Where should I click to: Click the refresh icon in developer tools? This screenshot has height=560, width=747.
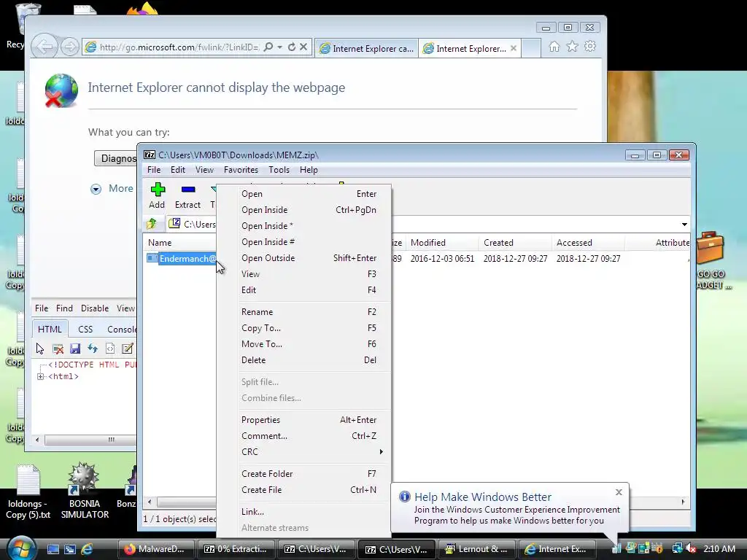click(x=93, y=349)
